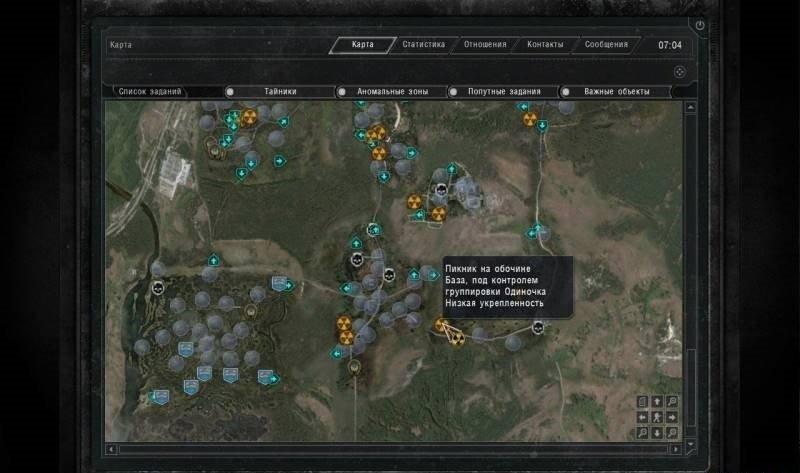Pan map left with the left arrow
Image resolution: width=800 pixels, height=473 pixels.
coord(642,417)
